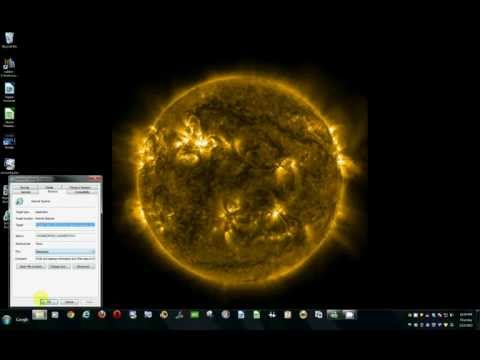This screenshot has height=360, width=480.
Task: Click the Advanced button
Action: [84, 267]
